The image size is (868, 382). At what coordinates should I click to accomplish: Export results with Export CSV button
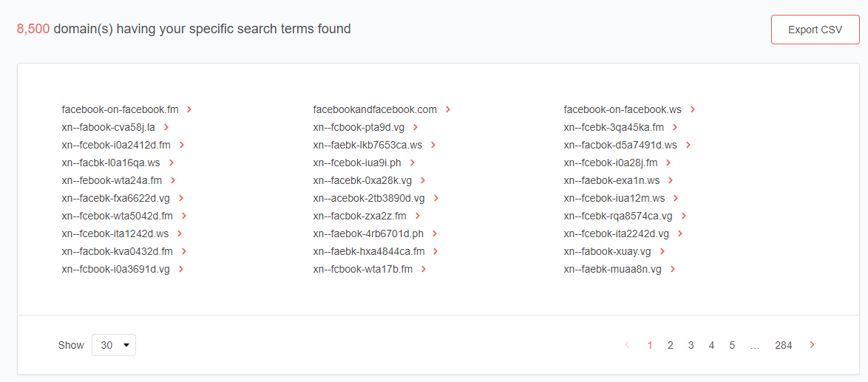pos(815,30)
